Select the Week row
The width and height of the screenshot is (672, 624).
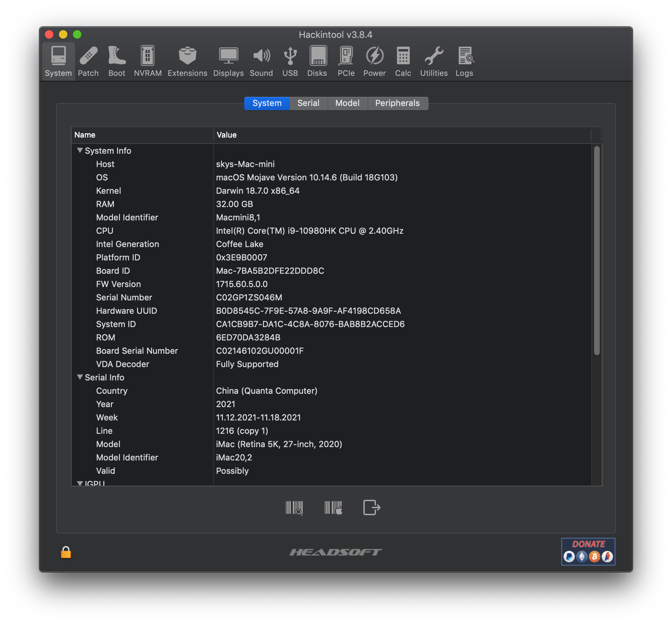pyautogui.click(x=331, y=418)
